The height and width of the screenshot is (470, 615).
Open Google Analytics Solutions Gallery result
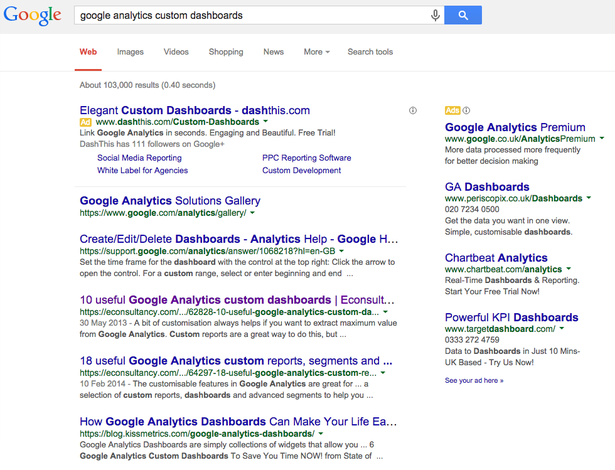click(x=170, y=200)
